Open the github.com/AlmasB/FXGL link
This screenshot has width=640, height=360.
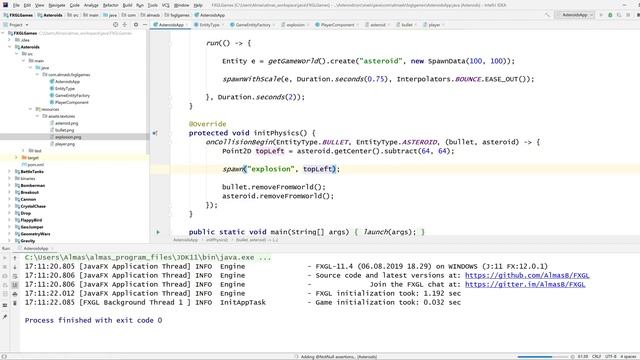point(527,276)
